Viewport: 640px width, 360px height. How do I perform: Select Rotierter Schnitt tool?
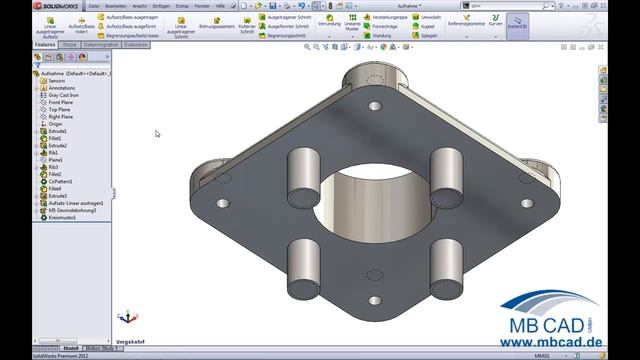(247, 25)
